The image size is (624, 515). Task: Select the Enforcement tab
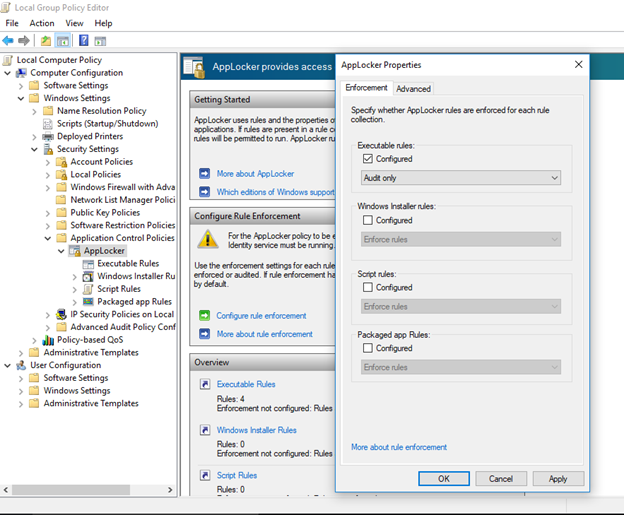[366, 88]
